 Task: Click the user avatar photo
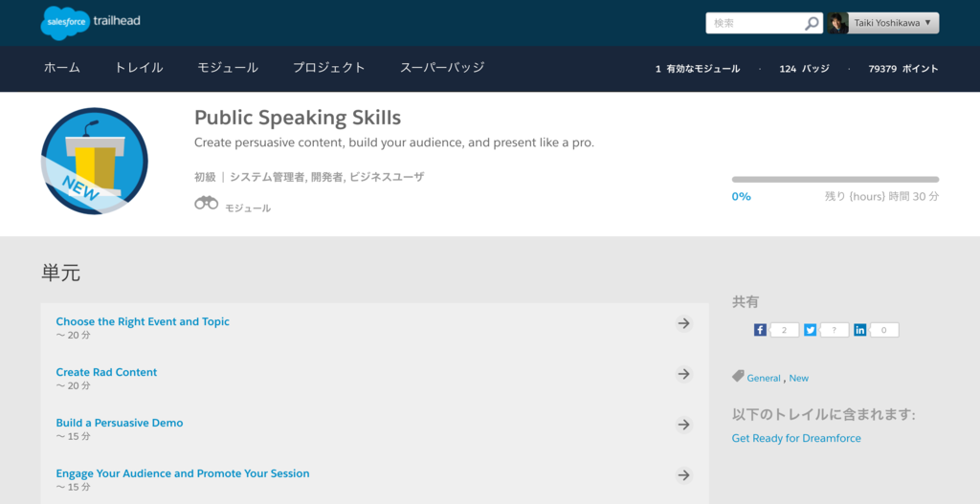click(838, 23)
